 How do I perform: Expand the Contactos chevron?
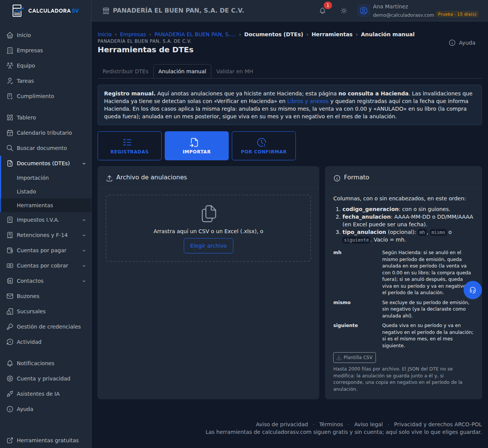click(x=84, y=281)
